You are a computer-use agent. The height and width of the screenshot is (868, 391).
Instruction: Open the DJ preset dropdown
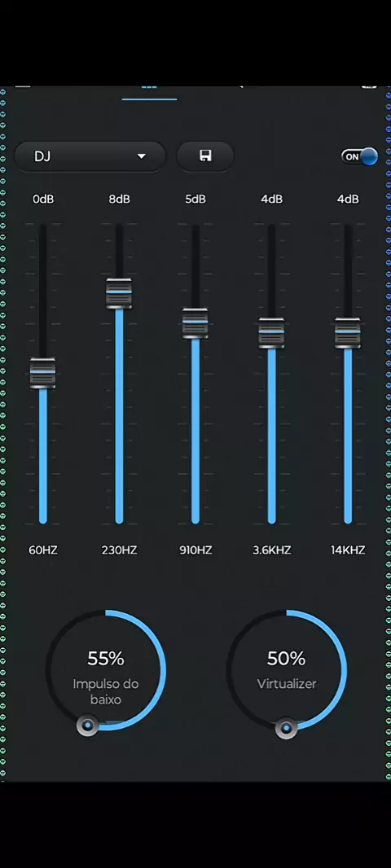pyautogui.click(x=90, y=156)
